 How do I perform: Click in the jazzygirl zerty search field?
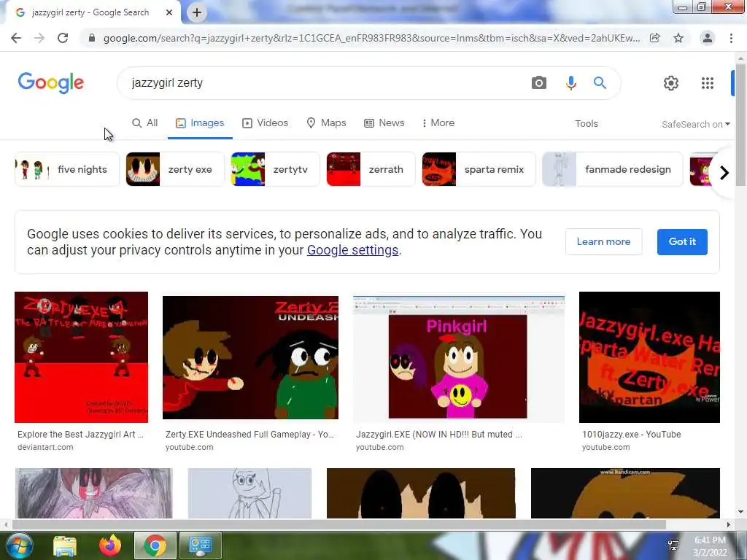324,83
